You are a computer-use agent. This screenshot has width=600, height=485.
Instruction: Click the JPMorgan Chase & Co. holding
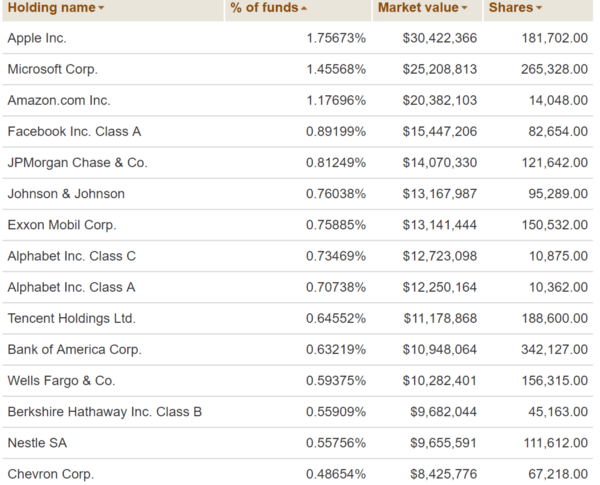coord(78,163)
